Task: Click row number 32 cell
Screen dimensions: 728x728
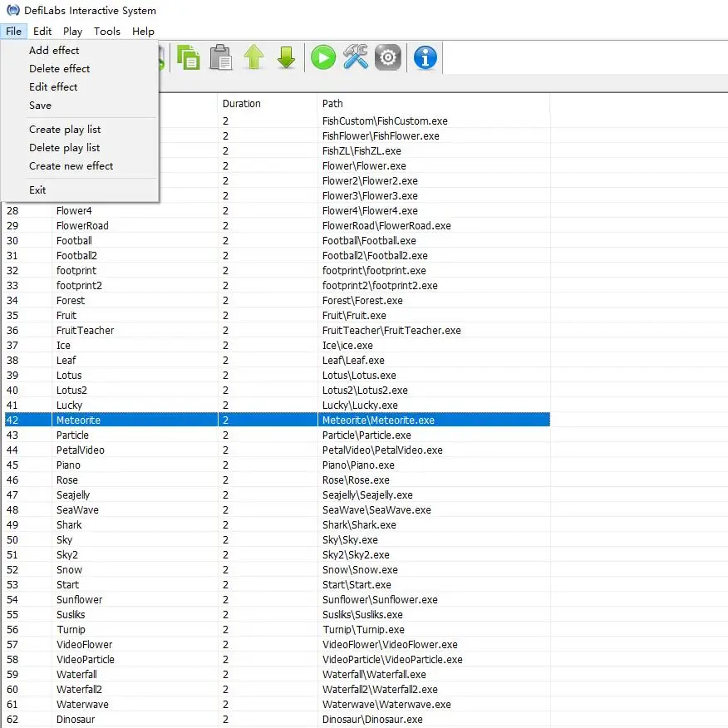Action: click(28, 271)
